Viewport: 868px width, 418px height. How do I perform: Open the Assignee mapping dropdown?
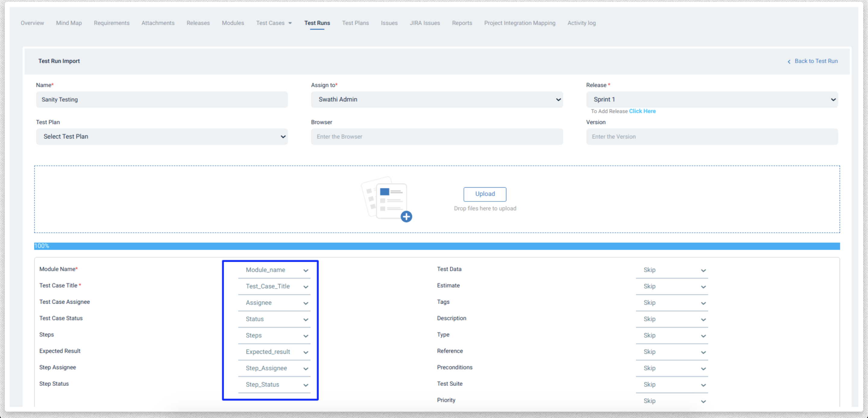click(274, 303)
